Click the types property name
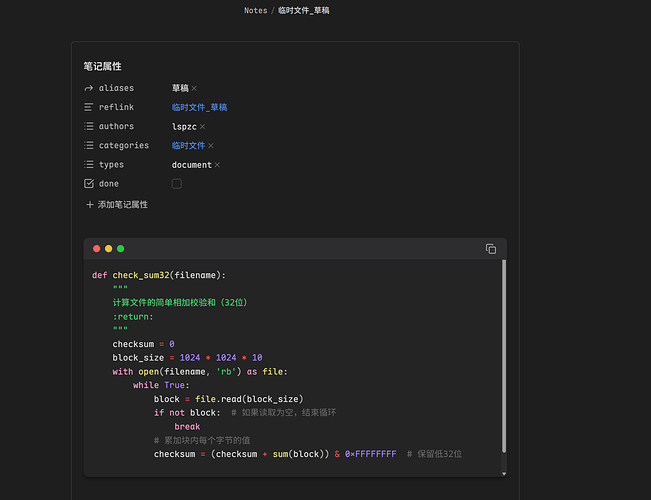 click(x=111, y=165)
